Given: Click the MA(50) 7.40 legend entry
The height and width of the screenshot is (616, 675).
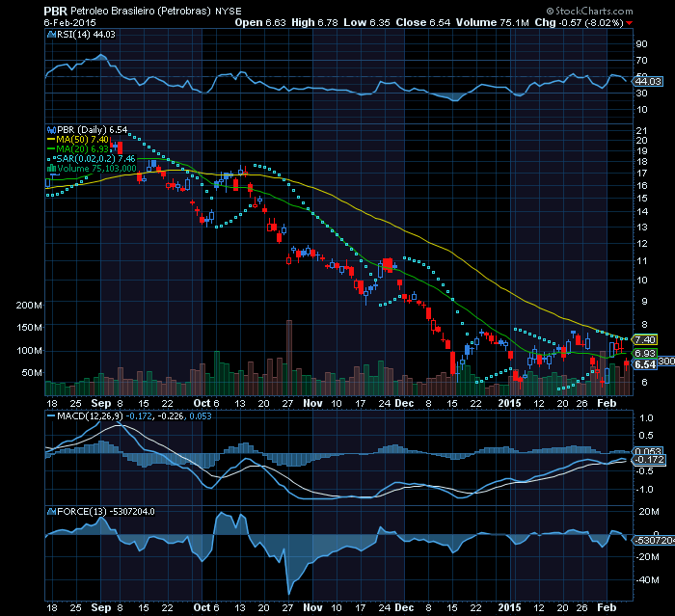Looking at the screenshot, I should 78,140.
